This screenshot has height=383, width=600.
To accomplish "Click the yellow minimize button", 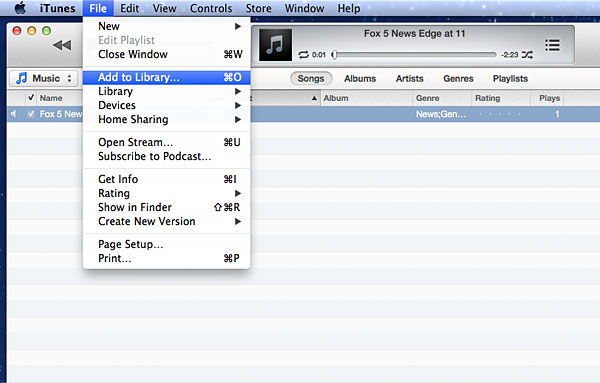I will pyautogui.click(x=32, y=31).
